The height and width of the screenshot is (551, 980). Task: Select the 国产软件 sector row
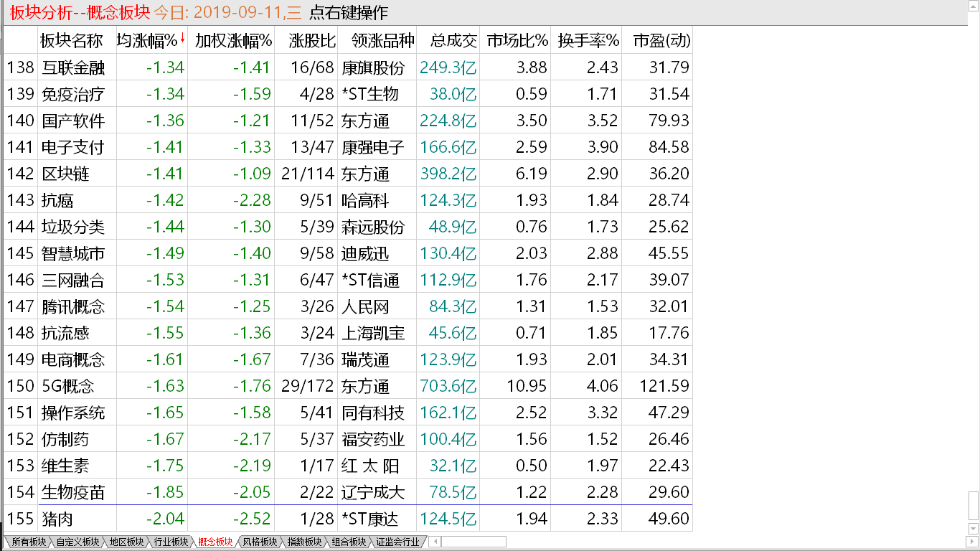[349, 121]
